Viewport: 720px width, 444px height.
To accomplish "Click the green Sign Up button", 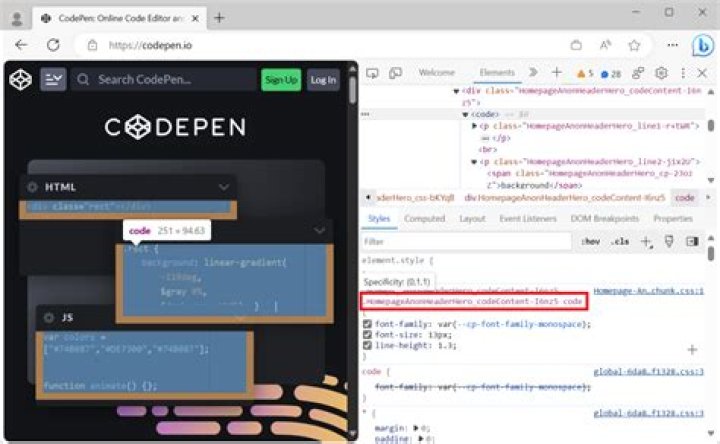I will click(281, 80).
